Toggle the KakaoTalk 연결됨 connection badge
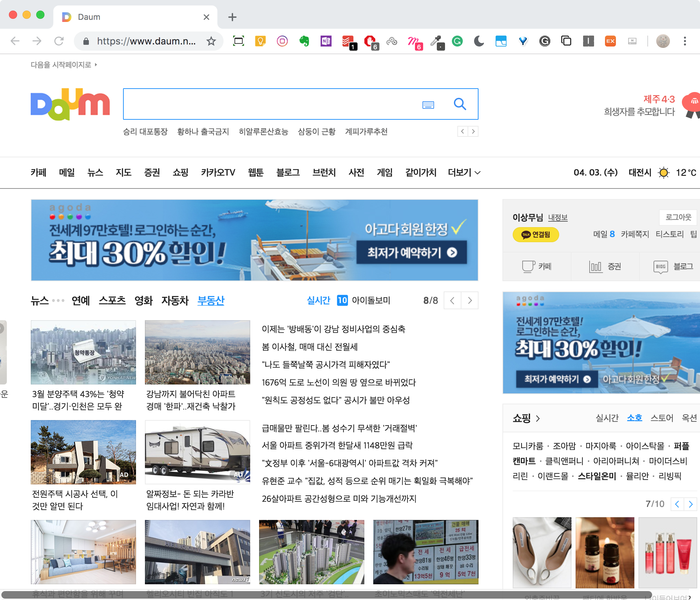 [x=536, y=235]
